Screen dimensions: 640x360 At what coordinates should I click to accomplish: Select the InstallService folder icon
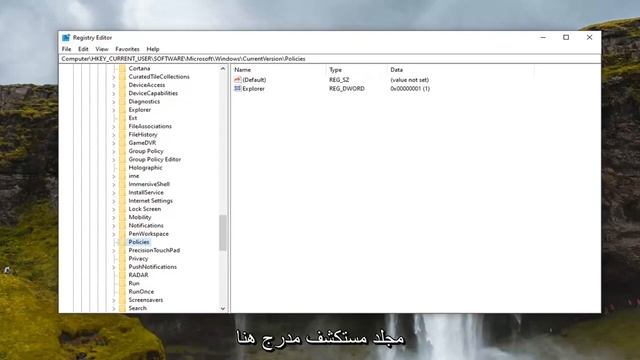122,192
